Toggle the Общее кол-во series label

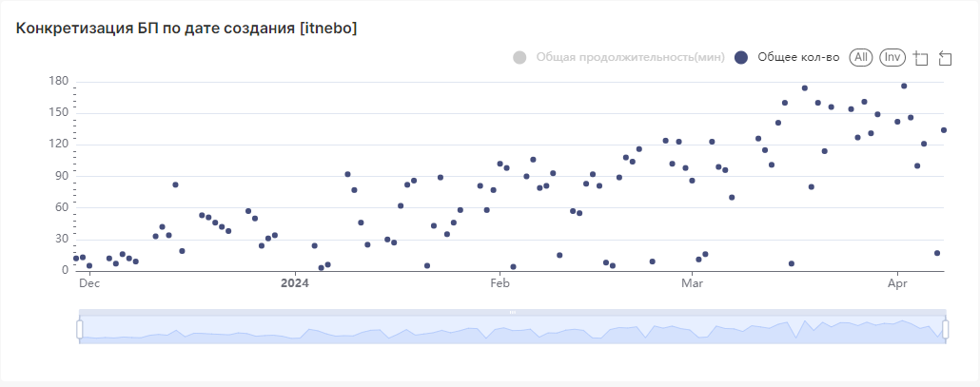click(x=798, y=57)
